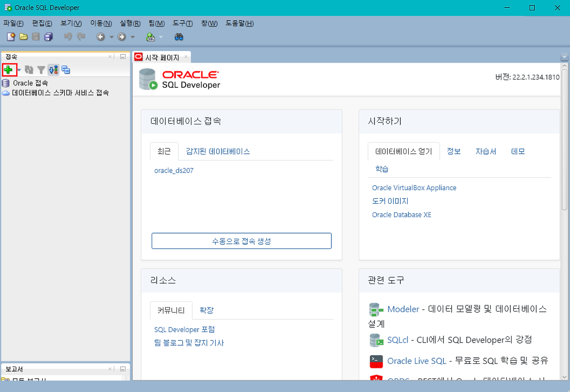Apply a filter in the connections panel

(x=41, y=70)
